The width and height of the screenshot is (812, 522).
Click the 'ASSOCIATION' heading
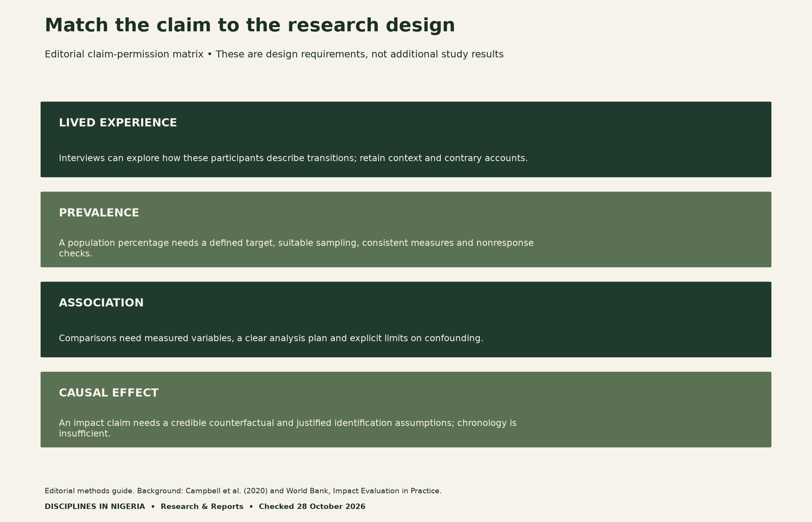[101, 303]
